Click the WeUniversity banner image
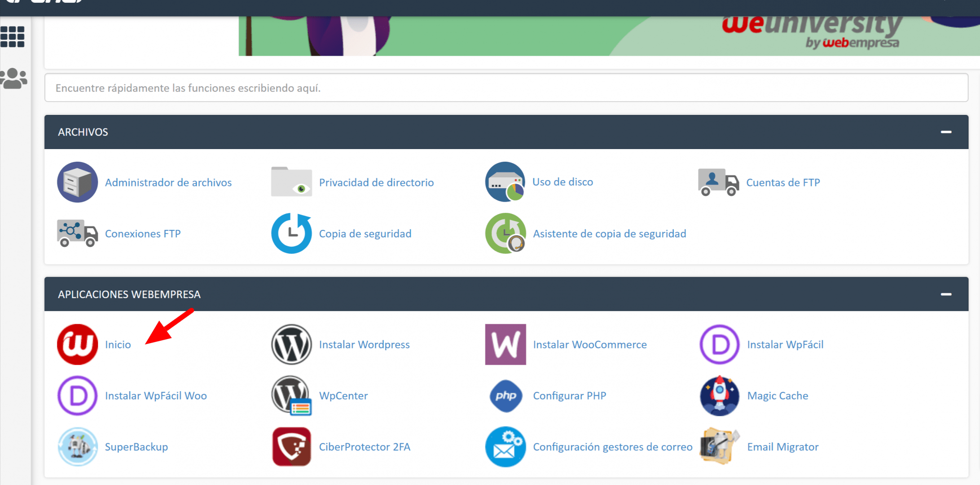The image size is (980, 485). coord(609,36)
